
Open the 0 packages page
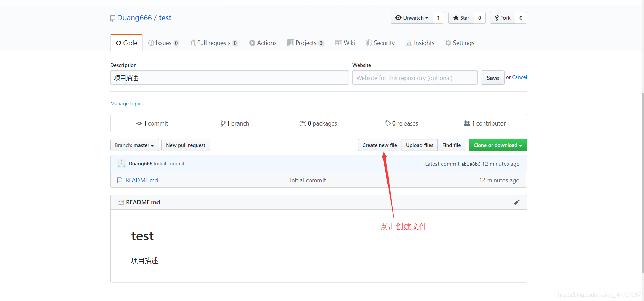point(318,123)
